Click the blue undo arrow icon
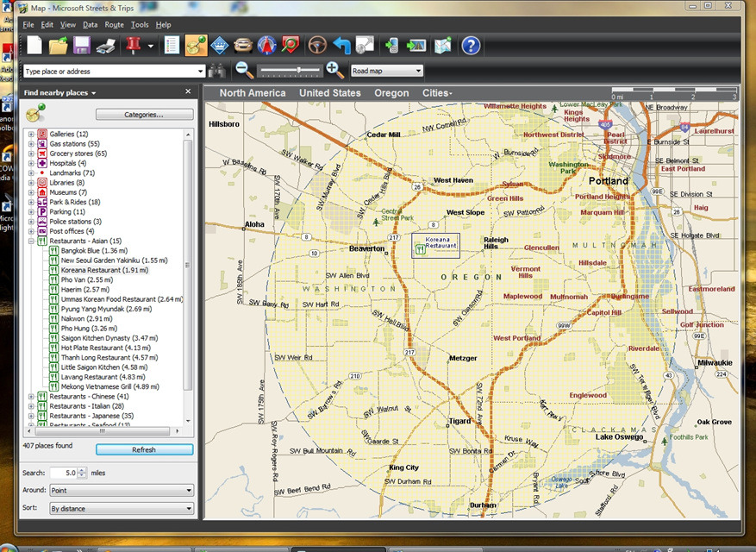The image size is (756, 552). [x=342, y=46]
